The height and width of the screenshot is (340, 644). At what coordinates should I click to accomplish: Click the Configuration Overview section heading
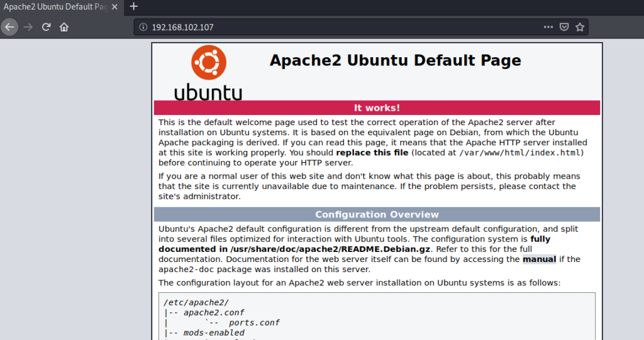(377, 214)
